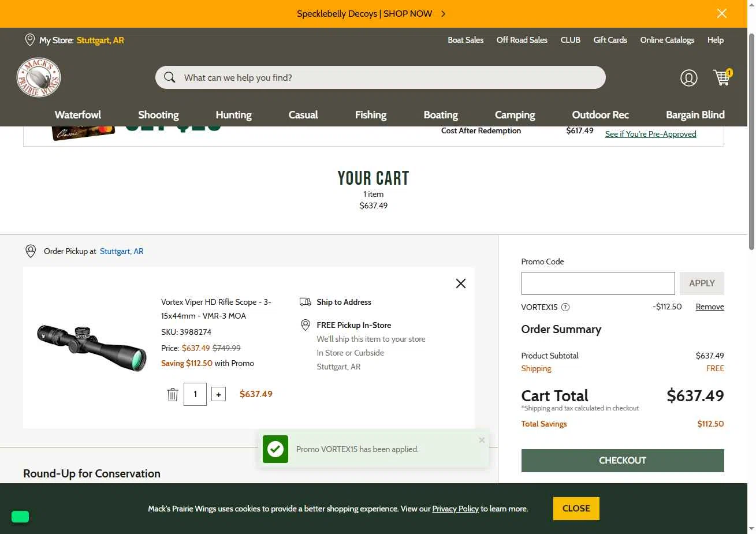Image resolution: width=756 pixels, height=534 pixels.
Task: Click the Shipping link in Order Summary
Action: coord(536,368)
